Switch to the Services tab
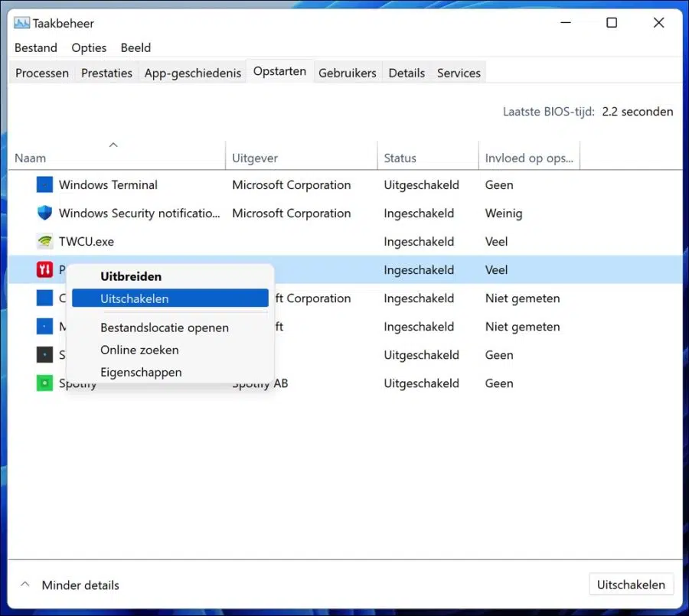 pyautogui.click(x=459, y=73)
